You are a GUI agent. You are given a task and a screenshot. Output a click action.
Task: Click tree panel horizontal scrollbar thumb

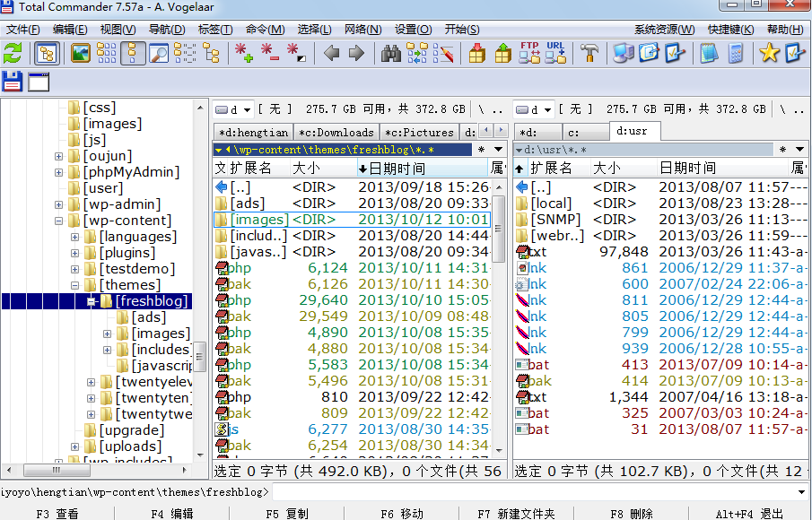pos(57,471)
